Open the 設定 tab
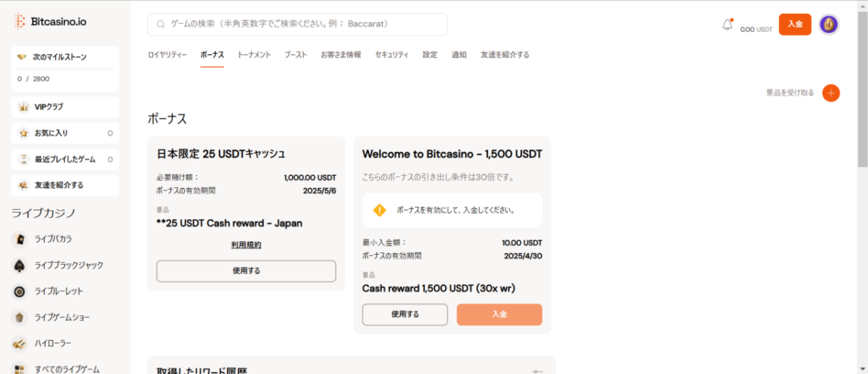This screenshot has width=868, height=374. (430, 55)
